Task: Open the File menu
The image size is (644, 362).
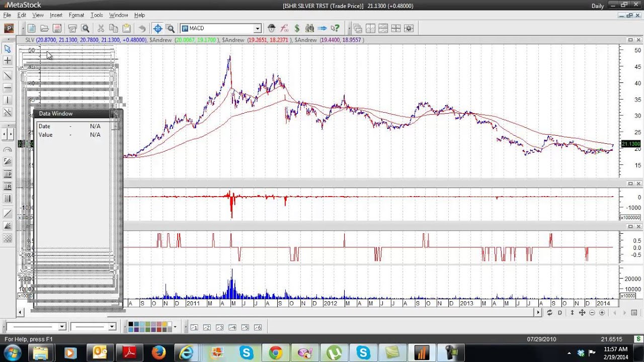Action: click(7, 15)
